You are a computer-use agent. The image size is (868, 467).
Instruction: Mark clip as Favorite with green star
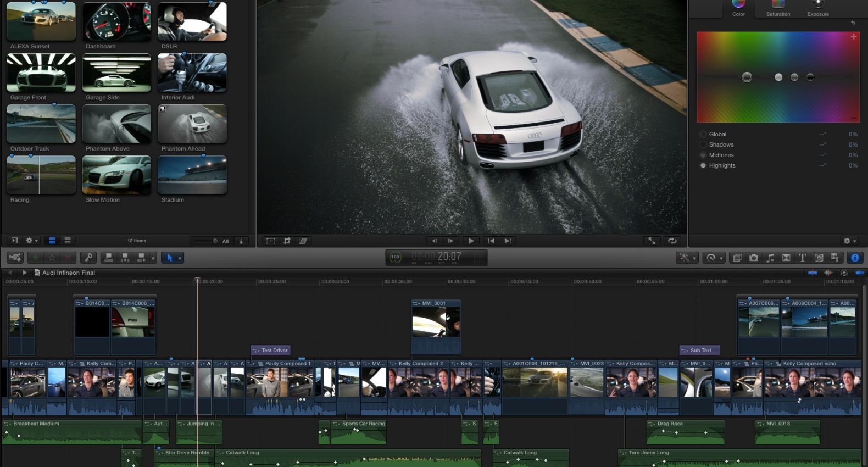[36, 258]
